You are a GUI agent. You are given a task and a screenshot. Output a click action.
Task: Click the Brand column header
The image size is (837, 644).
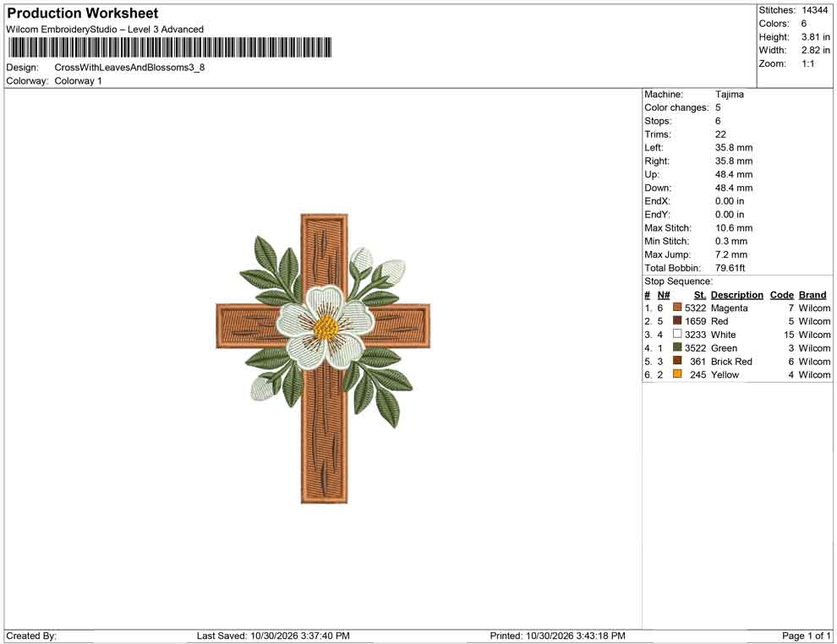812,294
